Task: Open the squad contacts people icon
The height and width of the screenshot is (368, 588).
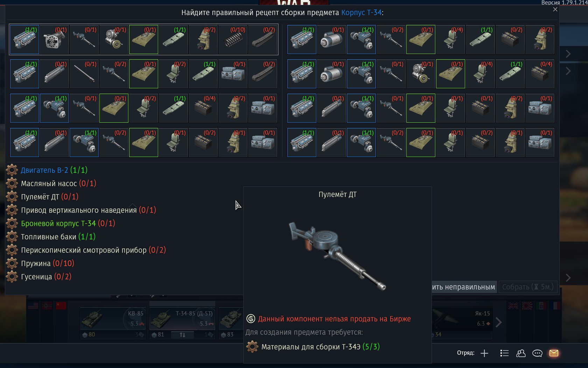Action: 521,353
